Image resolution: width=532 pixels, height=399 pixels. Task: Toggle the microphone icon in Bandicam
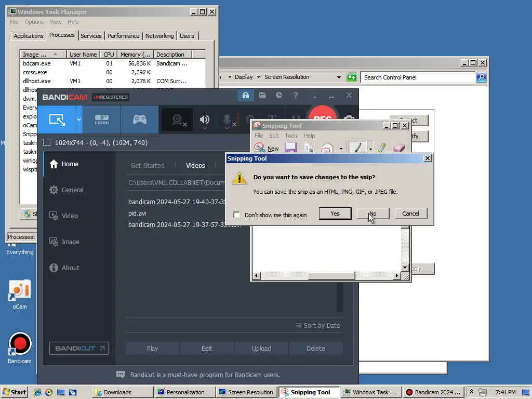pyautogui.click(x=227, y=121)
